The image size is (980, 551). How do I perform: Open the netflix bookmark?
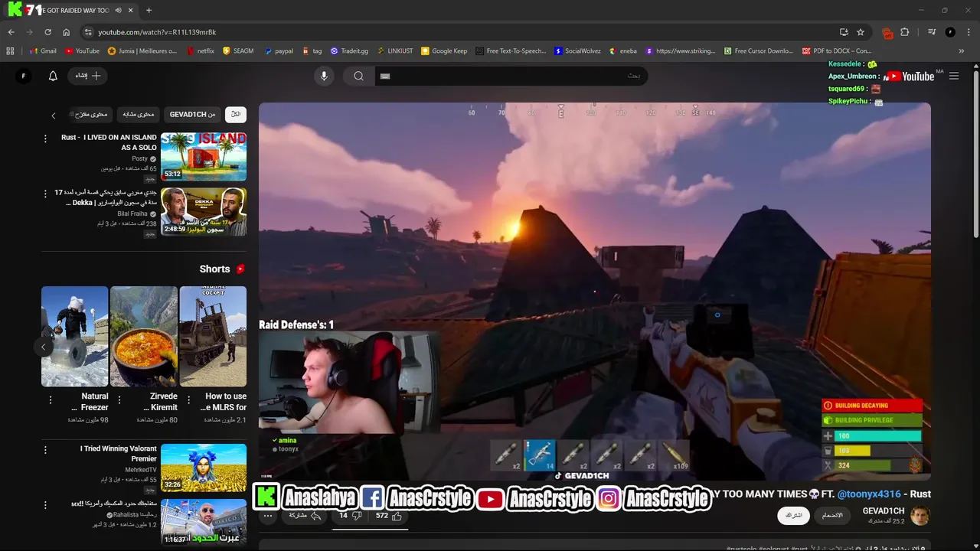(x=201, y=51)
